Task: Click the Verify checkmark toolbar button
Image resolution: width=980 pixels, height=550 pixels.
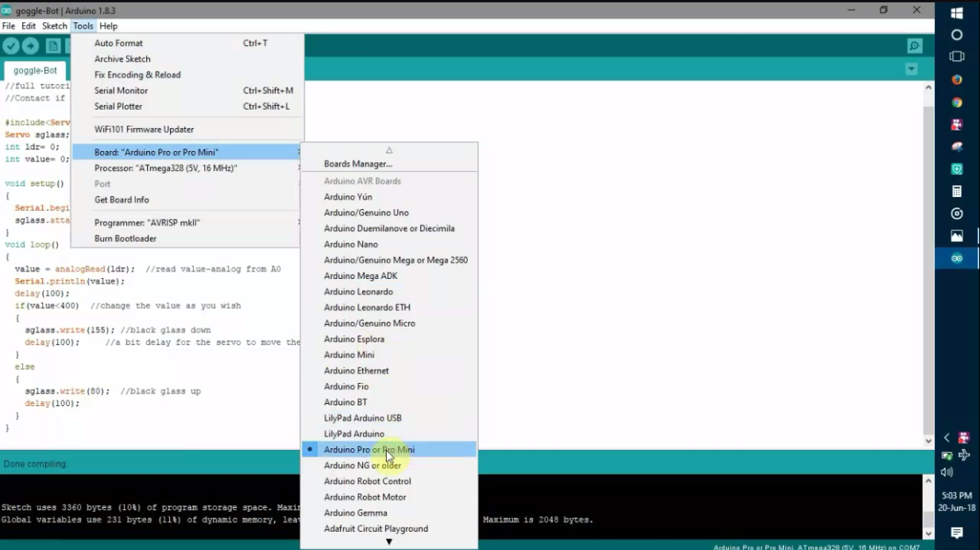Action: coord(10,47)
